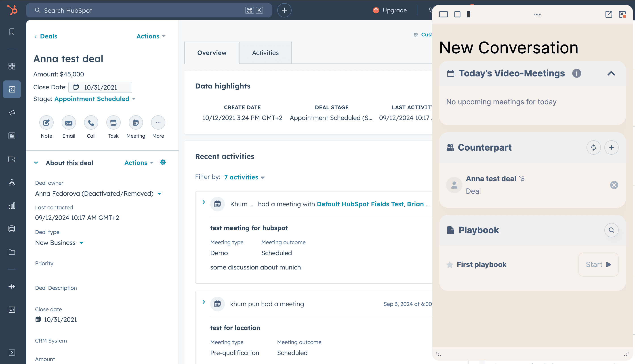Refresh the Counterpart section
The height and width of the screenshot is (364, 635).
pos(593,147)
